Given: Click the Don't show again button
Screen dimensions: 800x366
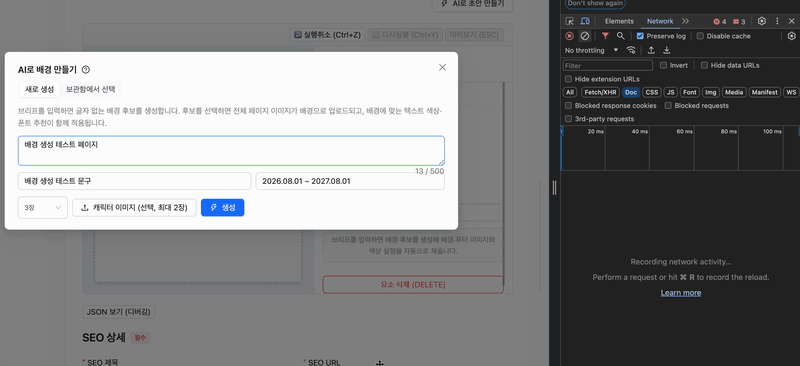Looking at the screenshot, I should click(595, 4).
